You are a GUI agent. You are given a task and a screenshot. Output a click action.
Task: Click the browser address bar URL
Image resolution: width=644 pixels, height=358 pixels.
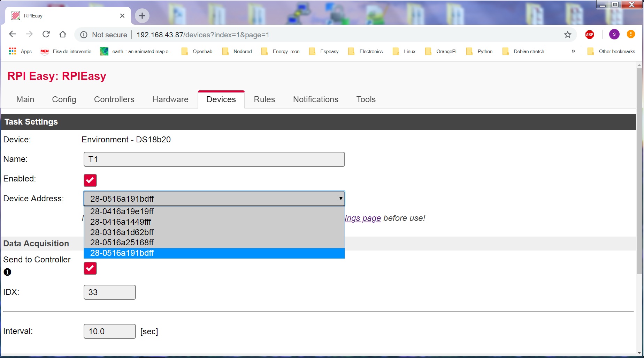(x=203, y=35)
